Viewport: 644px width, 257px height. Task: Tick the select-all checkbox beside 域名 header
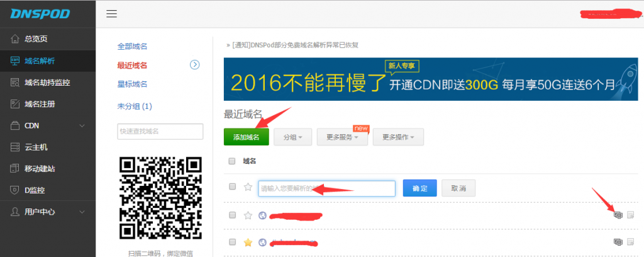click(x=232, y=161)
